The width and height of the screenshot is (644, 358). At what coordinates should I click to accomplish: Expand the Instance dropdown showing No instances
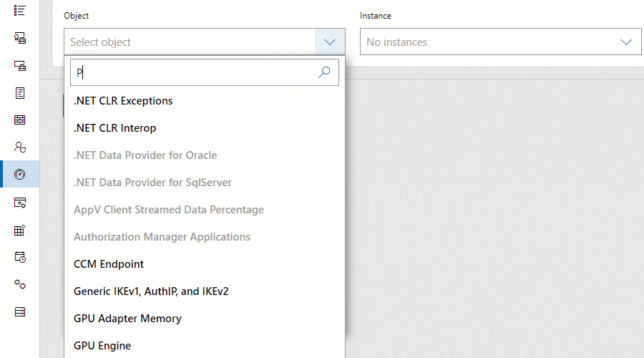pyautogui.click(x=501, y=42)
